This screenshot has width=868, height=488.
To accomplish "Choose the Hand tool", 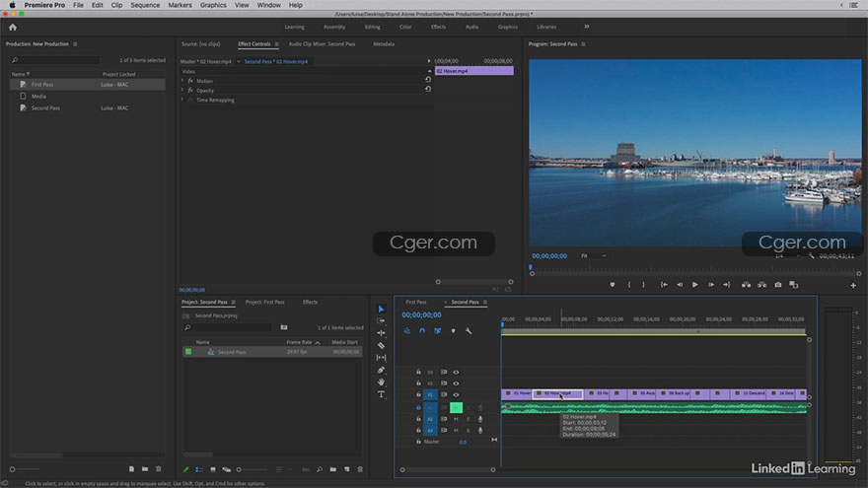I will click(381, 383).
